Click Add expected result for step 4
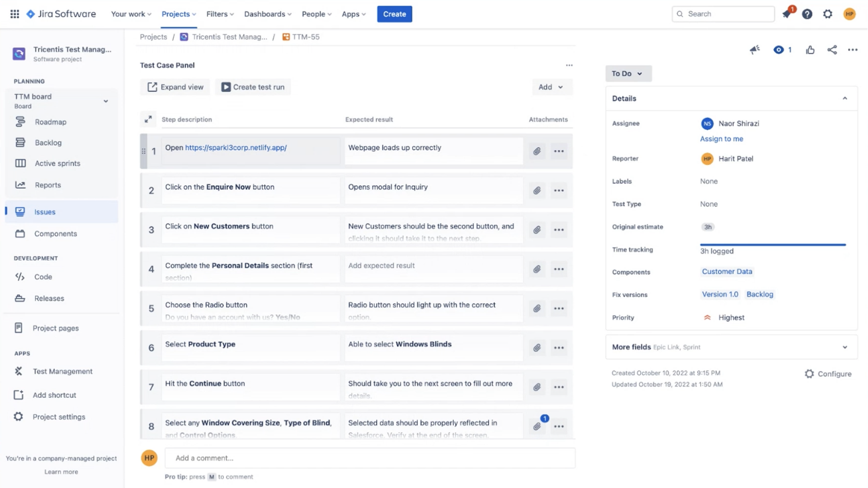868x488 pixels. tap(433, 269)
